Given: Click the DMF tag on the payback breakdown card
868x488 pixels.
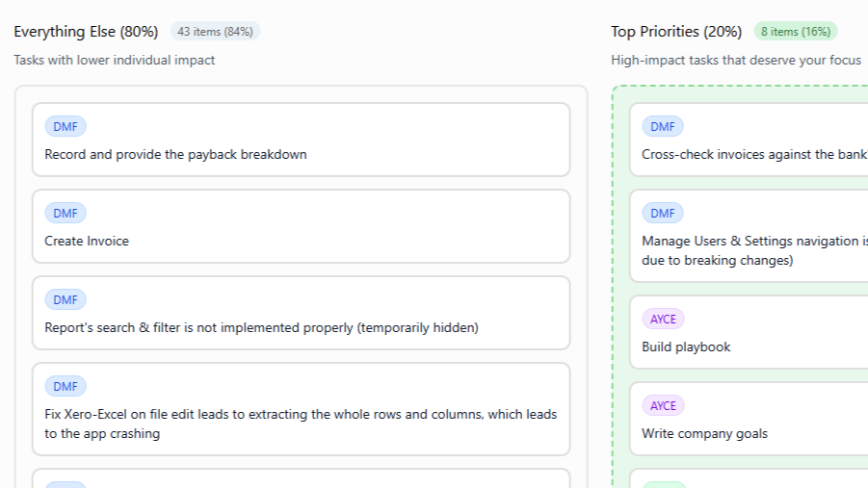Looking at the screenshot, I should [x=66, y=126].
